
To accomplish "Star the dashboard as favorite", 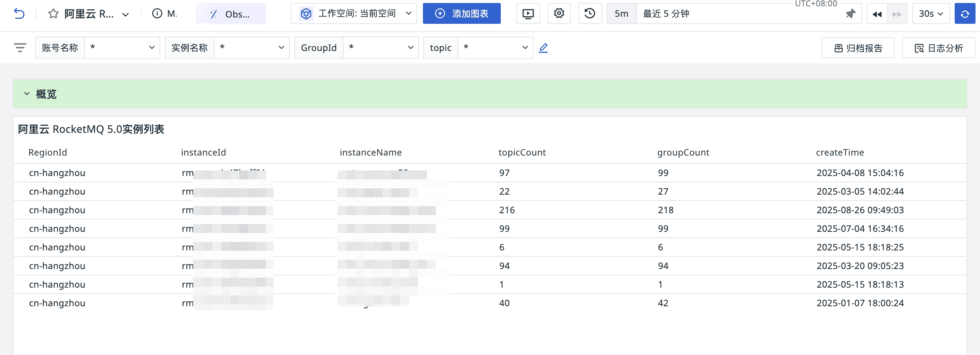I will pos(53,14).
